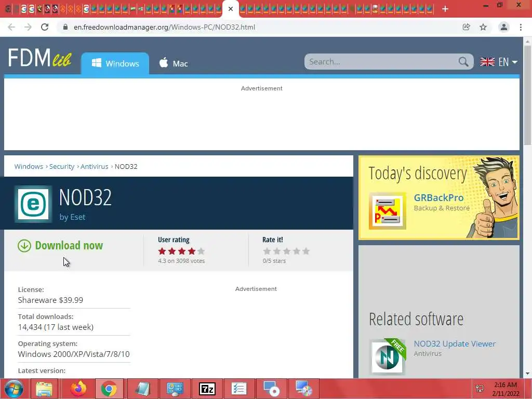Open the checklist taskbar icon
The height and width of the screenshot is (399, 532).
239,389
